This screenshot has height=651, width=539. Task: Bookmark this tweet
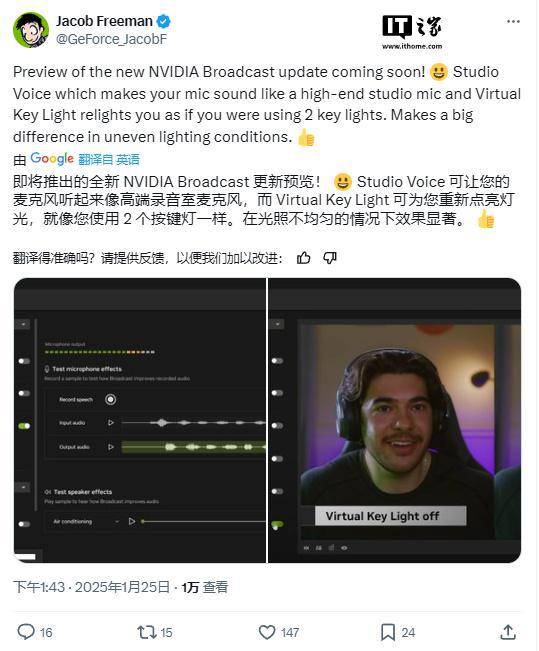[x=387, y=632]
